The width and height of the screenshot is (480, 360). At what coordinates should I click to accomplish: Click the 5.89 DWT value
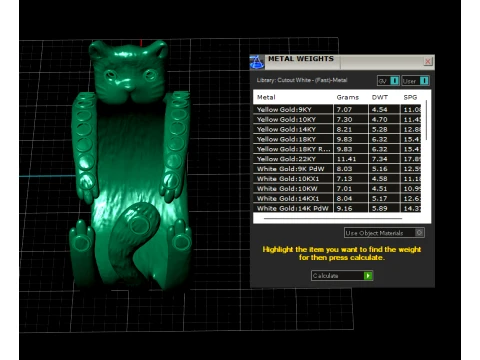380,208
